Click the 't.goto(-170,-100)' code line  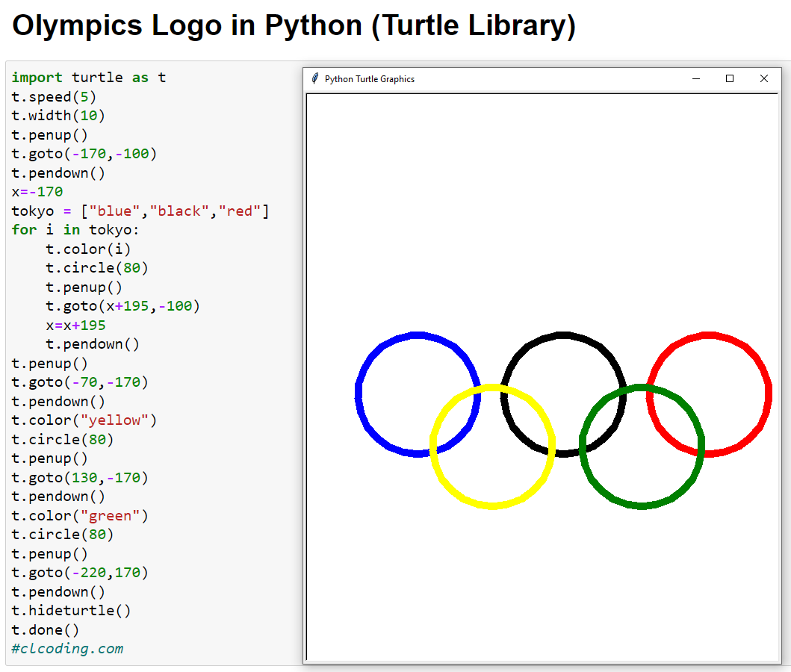pos(84,154)
